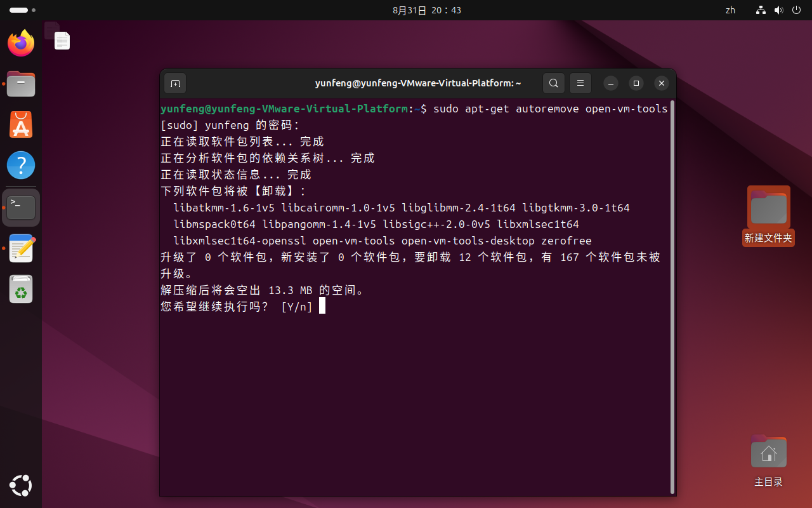The image size is (812, 508).
Task: Click 'libpangomm-1.4-1v5' package name
Action: (319, 225)
